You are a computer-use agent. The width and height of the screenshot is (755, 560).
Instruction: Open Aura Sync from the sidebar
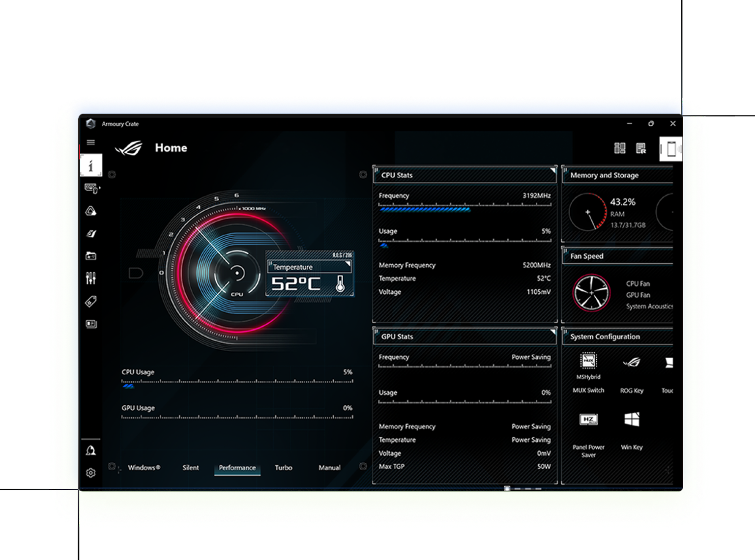pos(91,211)
